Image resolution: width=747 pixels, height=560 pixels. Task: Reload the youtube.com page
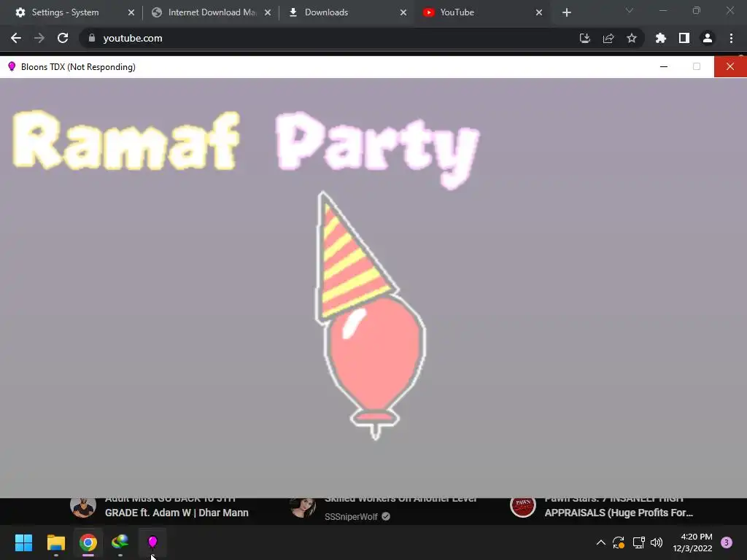pyautogui.click(x=63, y=38)
